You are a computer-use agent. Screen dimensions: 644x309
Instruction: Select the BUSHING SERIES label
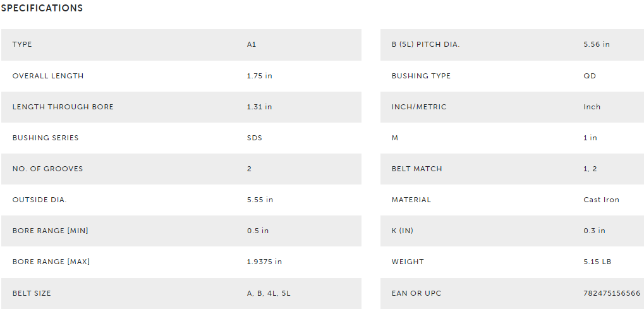tap(46, 138)
